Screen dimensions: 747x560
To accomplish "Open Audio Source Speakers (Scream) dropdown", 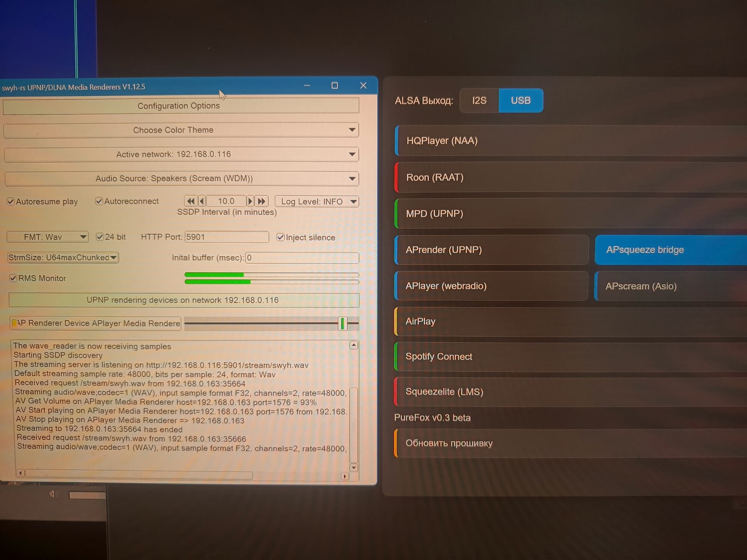I will pyautogui.click(x=182, y=178).
